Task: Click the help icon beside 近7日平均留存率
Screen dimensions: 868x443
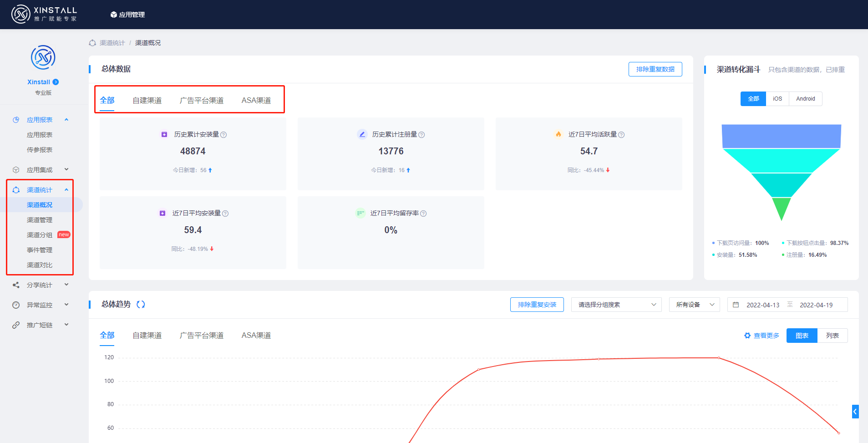Action: (x=423, y=214)
